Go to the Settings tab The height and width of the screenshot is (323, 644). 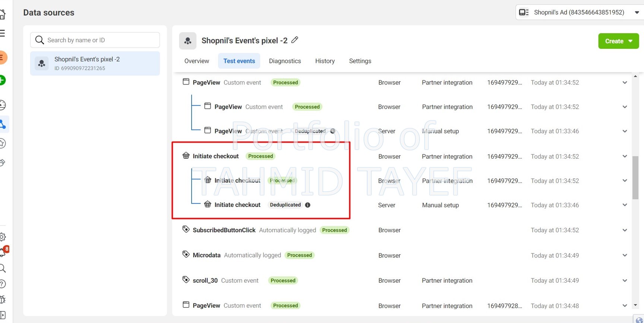click(x=360, y=61)
